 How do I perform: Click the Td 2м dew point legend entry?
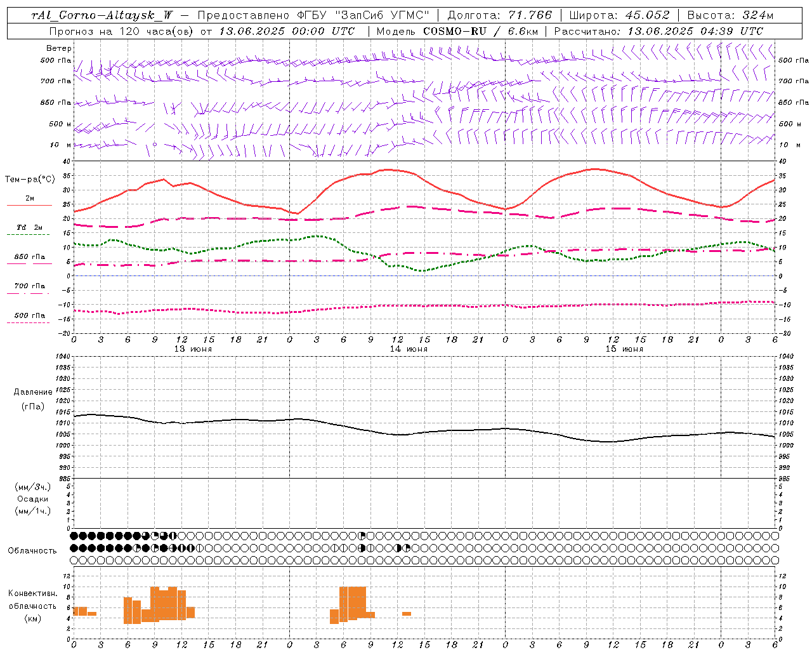click(30, 227)
